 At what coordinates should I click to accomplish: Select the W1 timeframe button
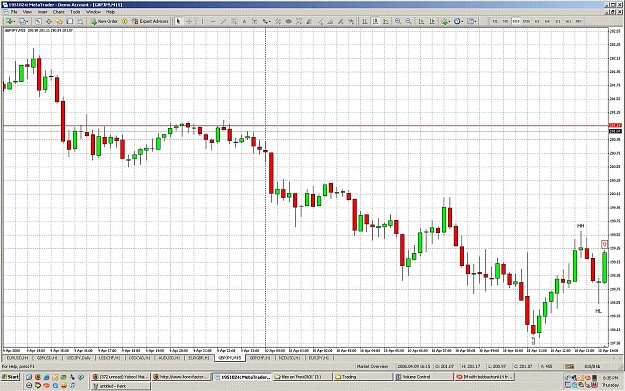pyautogui.click(x=568, y=22)
